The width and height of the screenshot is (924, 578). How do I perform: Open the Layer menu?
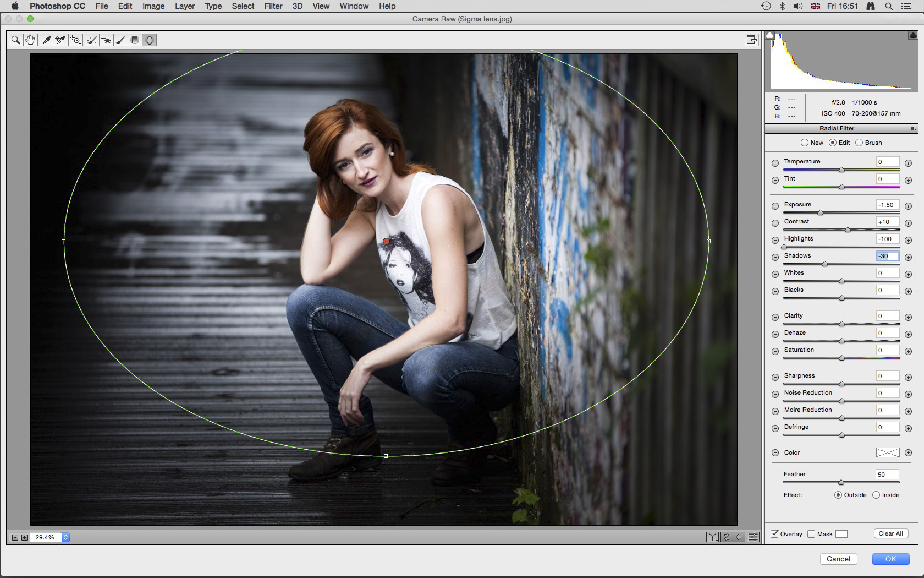[185, 6]
